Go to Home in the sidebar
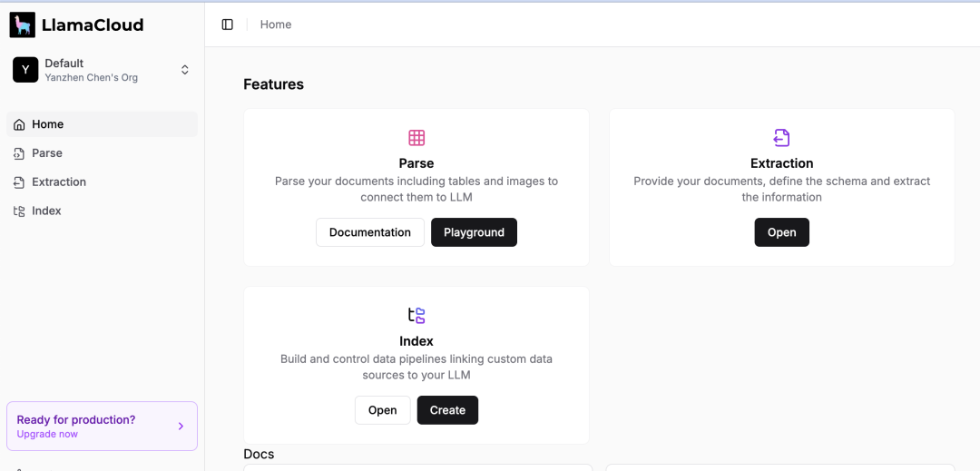 102,124
